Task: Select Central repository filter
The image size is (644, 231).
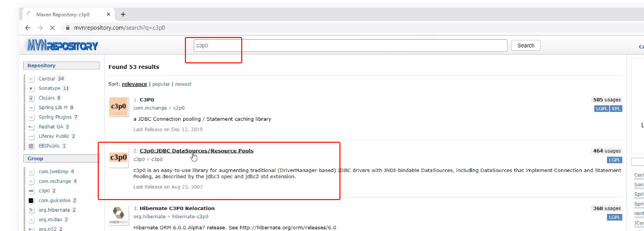Action: click(x=47, y=79)
